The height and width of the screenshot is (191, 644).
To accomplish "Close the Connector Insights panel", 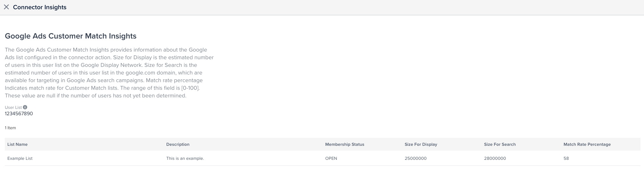I will coord(6,7).
